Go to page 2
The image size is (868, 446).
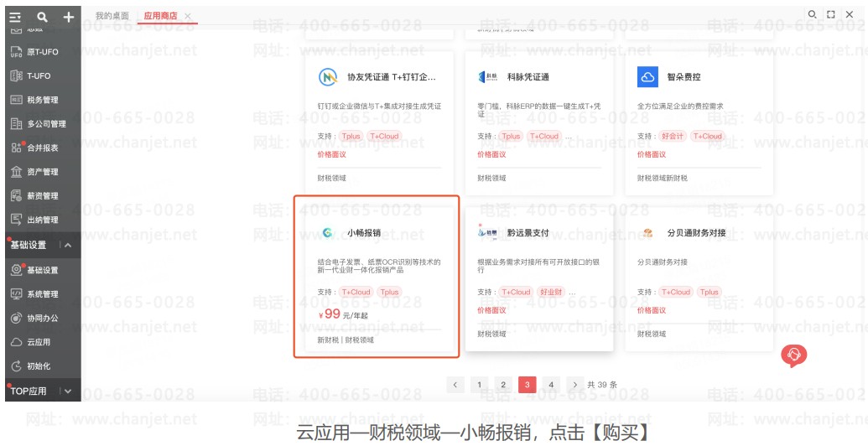point(503,385)
